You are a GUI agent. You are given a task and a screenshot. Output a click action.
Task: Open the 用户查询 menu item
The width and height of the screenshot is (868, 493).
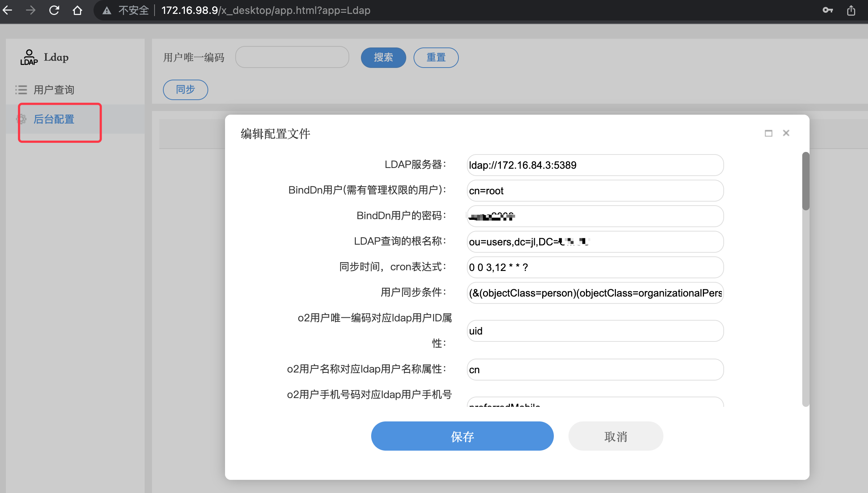coord(54,90)
